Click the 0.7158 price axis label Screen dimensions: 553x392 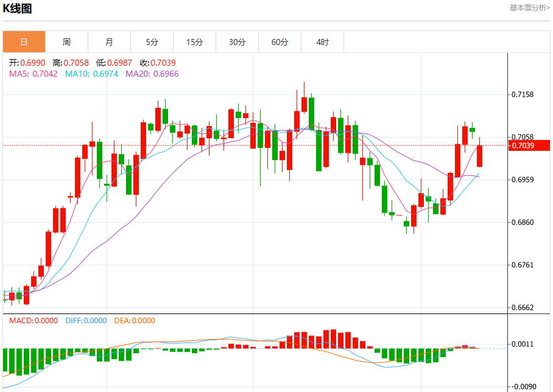coord(523,94)
